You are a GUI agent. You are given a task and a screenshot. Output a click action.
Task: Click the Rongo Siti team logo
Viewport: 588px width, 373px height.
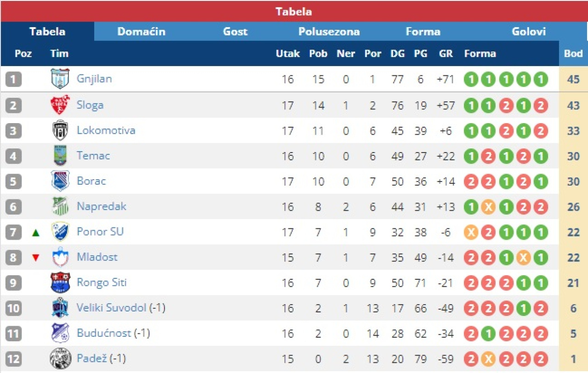(x=60, y=283)
